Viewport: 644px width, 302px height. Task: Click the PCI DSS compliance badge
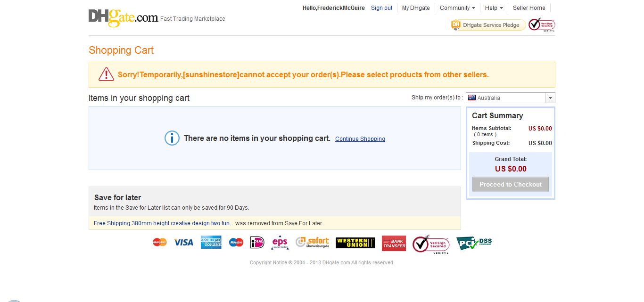474,243
